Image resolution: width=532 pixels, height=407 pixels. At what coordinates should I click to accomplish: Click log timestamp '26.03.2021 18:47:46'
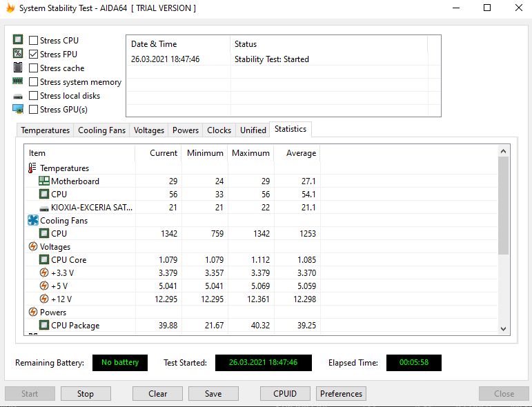point(165,59)
